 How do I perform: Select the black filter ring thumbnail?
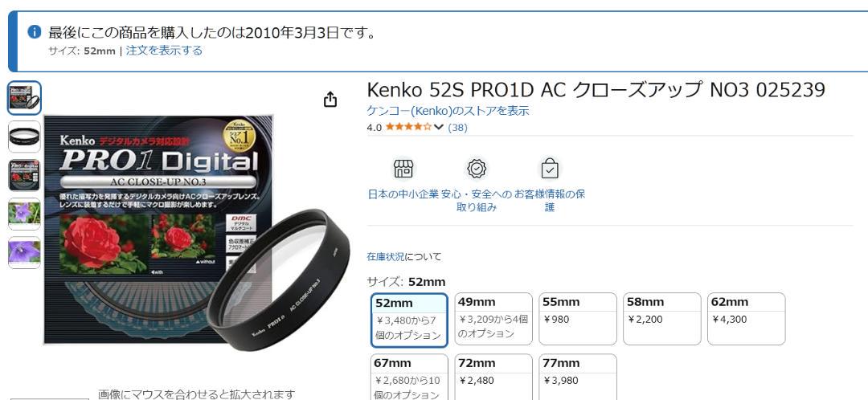click(x=24, y=137)
